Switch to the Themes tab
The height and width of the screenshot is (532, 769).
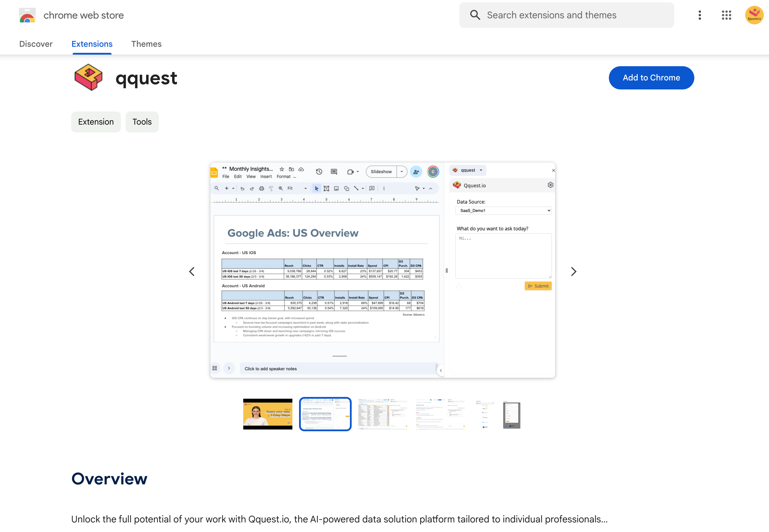146,44
